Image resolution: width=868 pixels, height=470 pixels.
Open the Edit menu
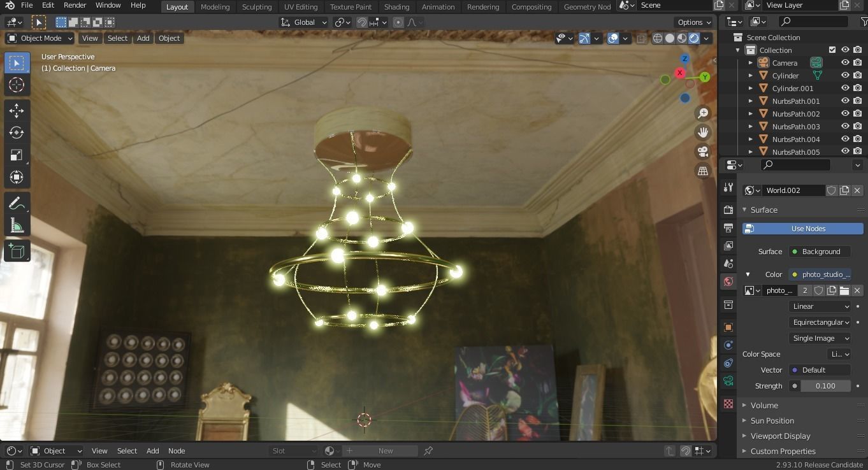tap(48, 5)
